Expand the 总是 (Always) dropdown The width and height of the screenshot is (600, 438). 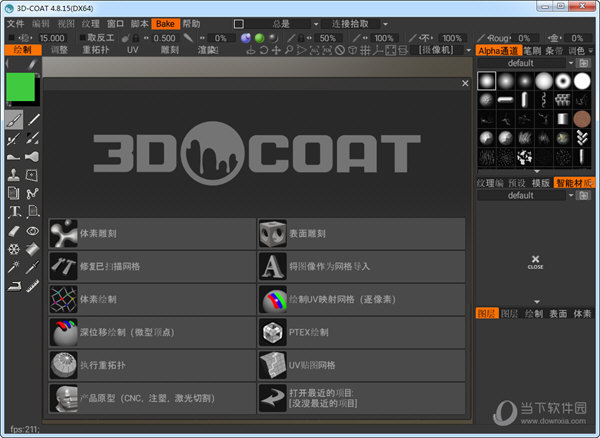point(316,24)
